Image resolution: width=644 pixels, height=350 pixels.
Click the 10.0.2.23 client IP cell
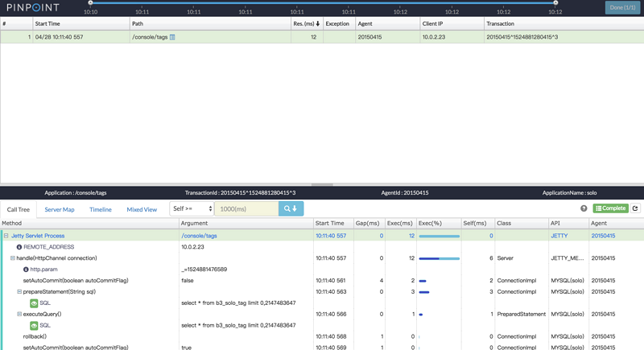pyautogui.click(x=434, y=37)
